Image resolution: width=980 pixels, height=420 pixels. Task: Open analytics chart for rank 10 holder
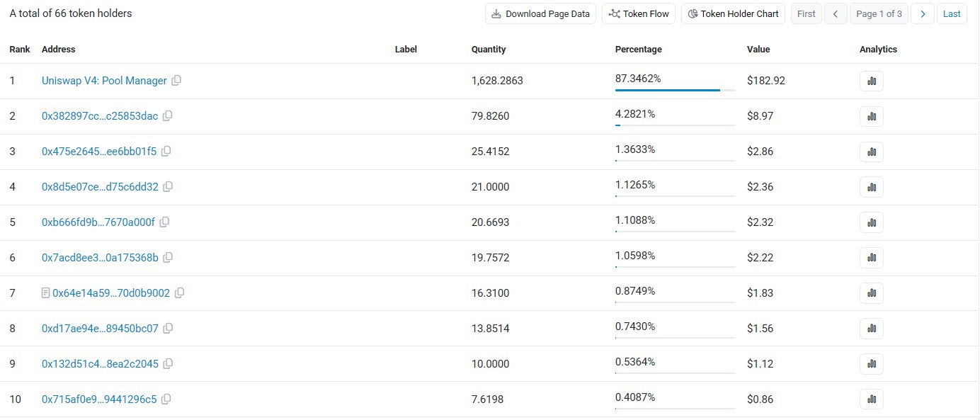pyautogui.click(x=872, y=399)
